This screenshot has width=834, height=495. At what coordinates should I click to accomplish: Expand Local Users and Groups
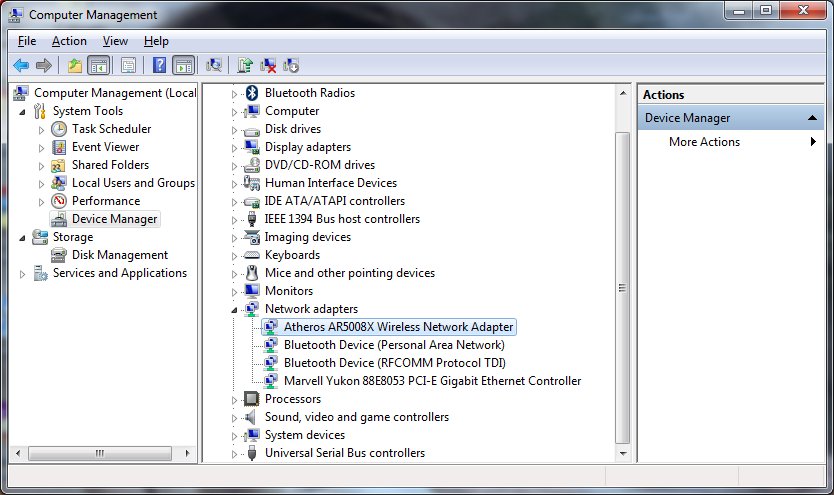[41, 184]
